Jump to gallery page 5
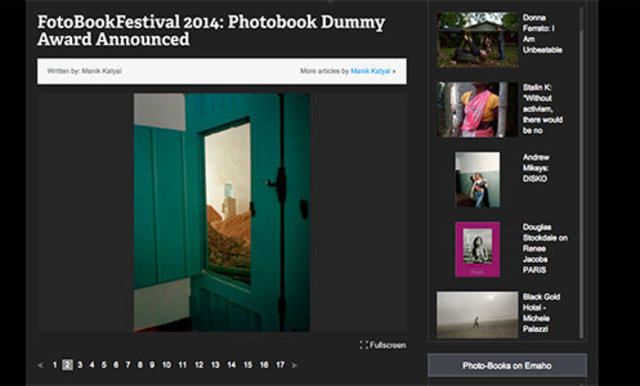The height and width of the screenshot is (386, 640). pyautogui.click(x=104, y=365)
